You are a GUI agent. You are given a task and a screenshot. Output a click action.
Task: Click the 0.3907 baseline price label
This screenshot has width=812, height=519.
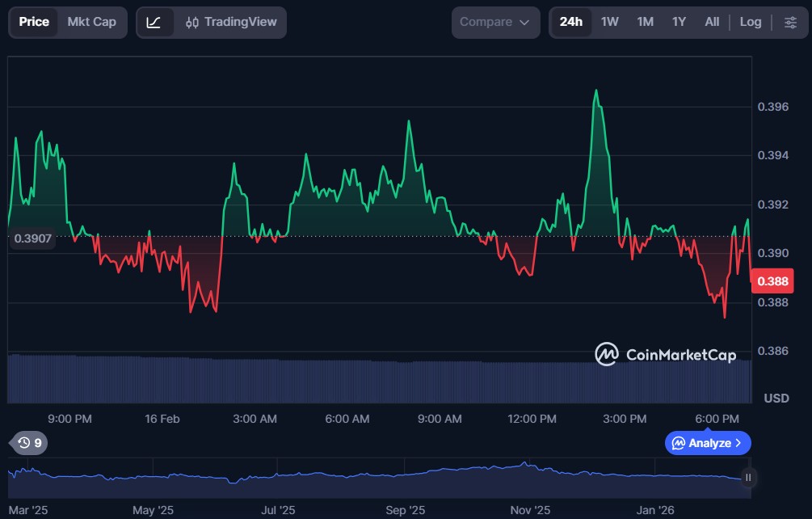(x=32, y=238)
